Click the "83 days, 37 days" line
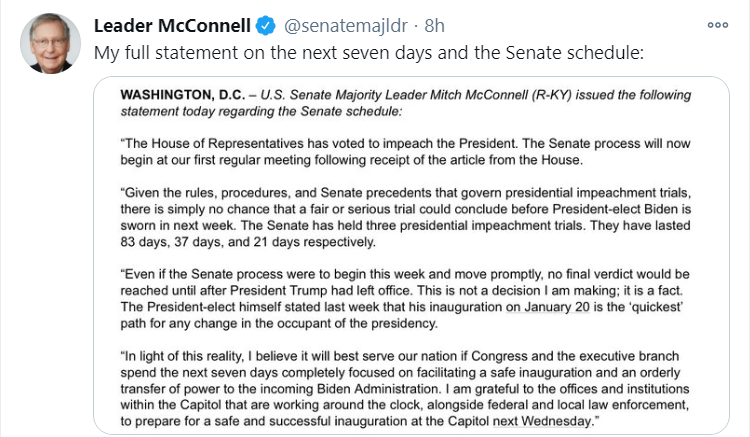 [248, 242]
